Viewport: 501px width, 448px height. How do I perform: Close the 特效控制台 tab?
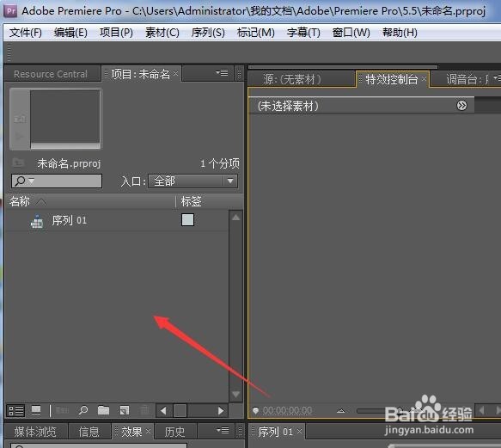coord(424,78)
